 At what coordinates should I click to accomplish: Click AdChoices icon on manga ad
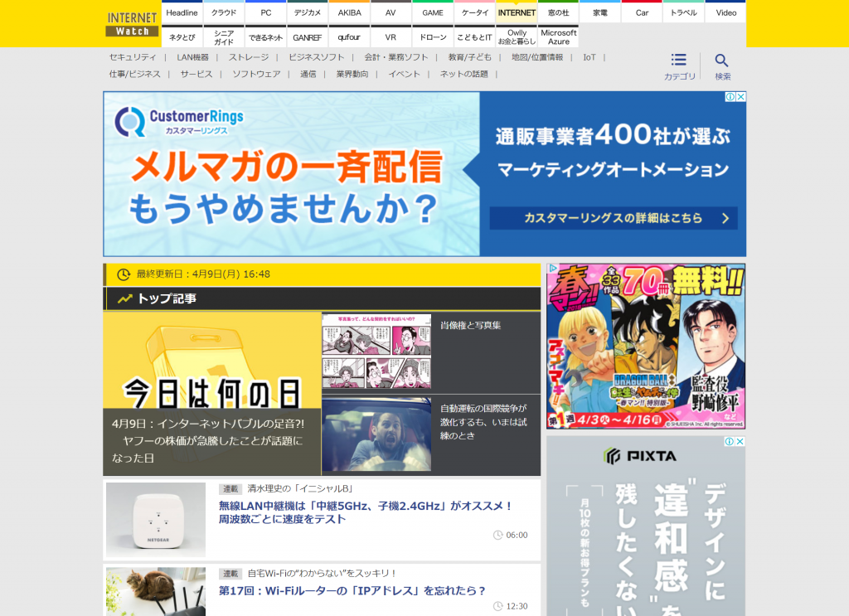tap(553, 269)
